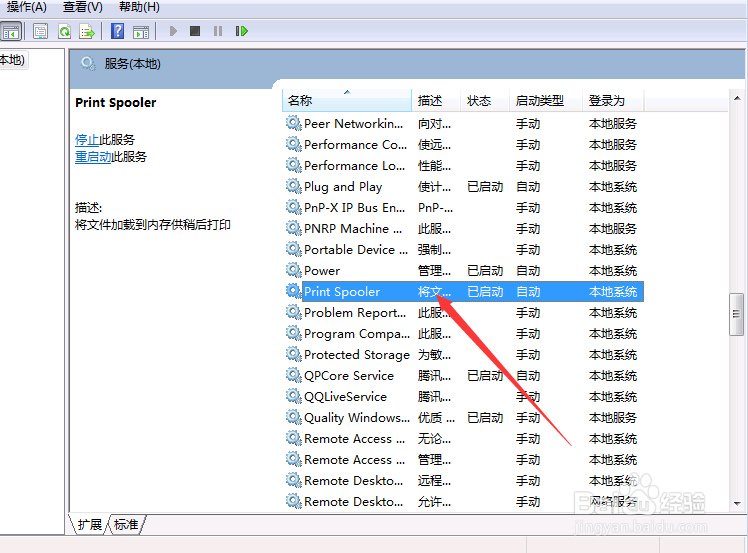Open the 操作(A) menu
748x553 pixels.
point(27,7)
